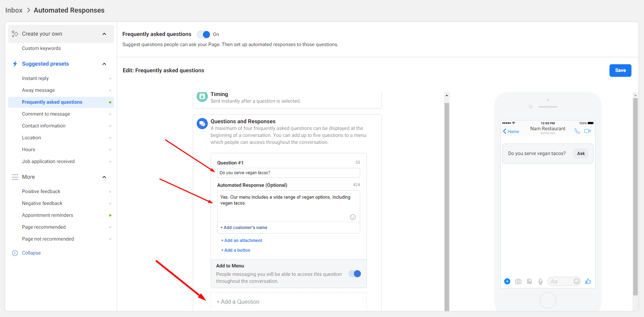Click the thumbs-up like icon
Screen dimensions: 644x317
[588, 281]
